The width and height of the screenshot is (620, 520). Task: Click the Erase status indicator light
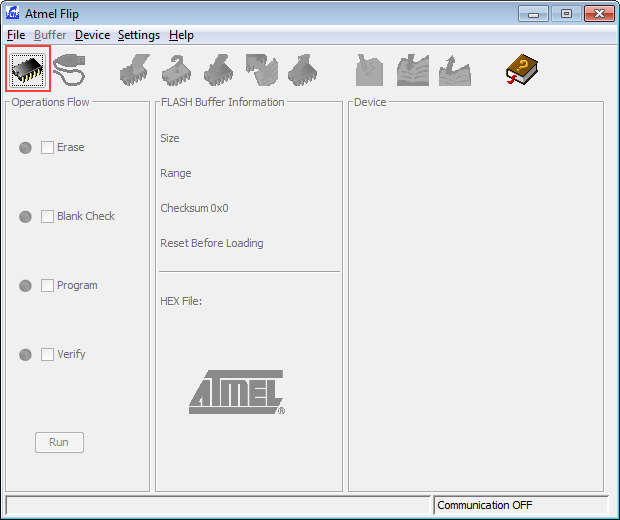point(25,148)
